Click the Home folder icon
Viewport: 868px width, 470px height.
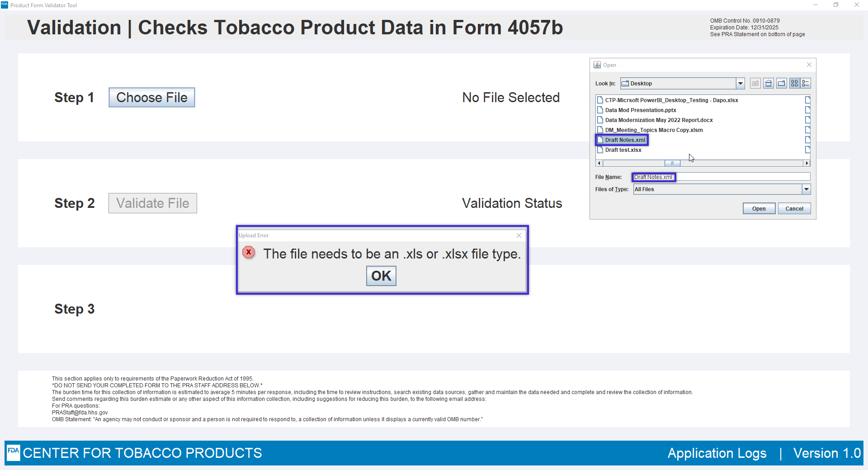coord(769,83)
